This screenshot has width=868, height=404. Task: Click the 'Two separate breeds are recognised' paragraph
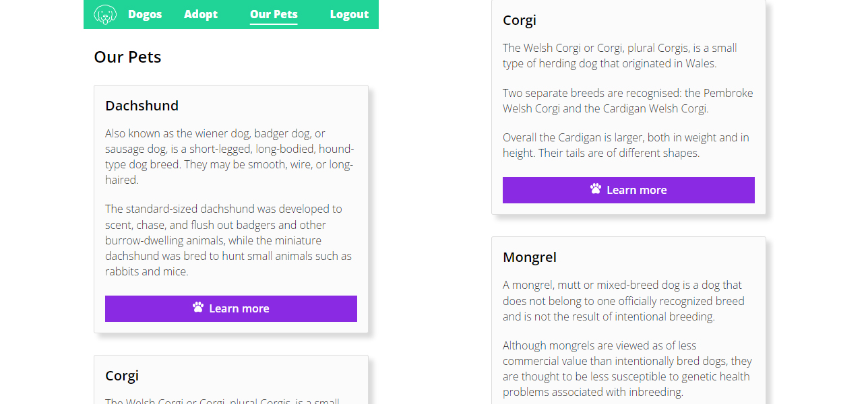627,100
